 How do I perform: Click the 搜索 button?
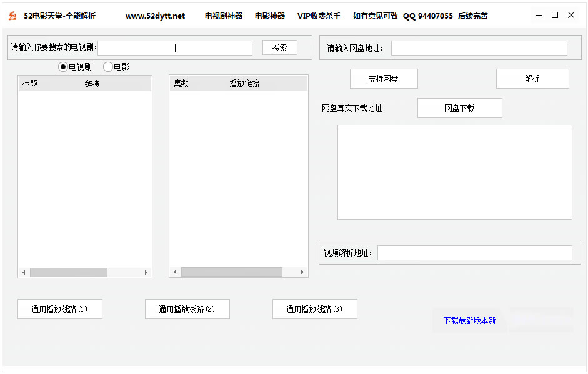click(x=279, y=47)
